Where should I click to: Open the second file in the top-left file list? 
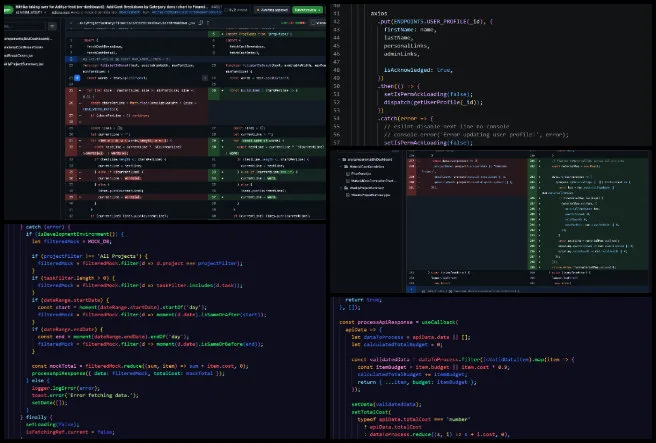point(23,47)
